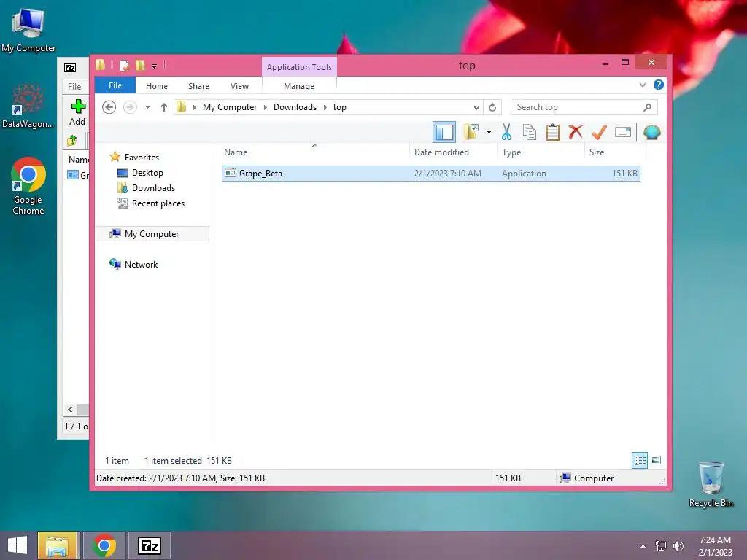Open the Recycle Bin on desktop

coord(711,484)
